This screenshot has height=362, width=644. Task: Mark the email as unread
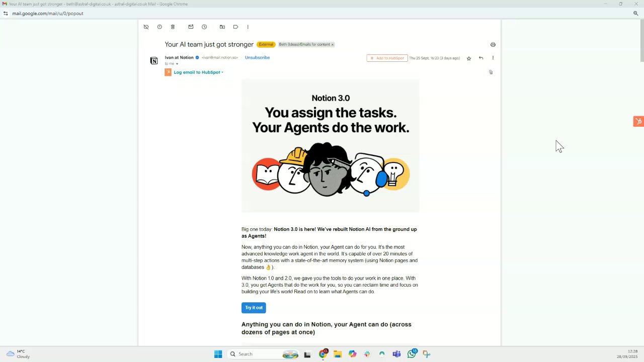pos(191,27)
